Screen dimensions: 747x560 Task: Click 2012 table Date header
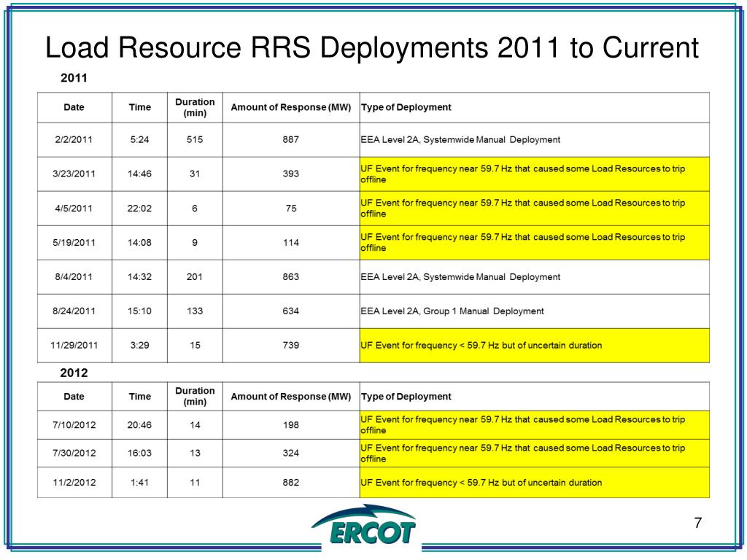coord(74,396)
